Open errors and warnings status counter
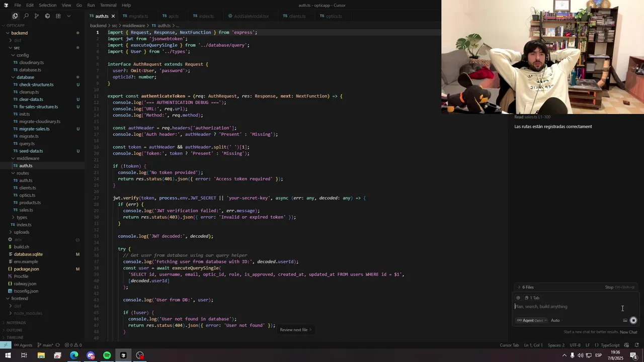 [x=72, y=345]
